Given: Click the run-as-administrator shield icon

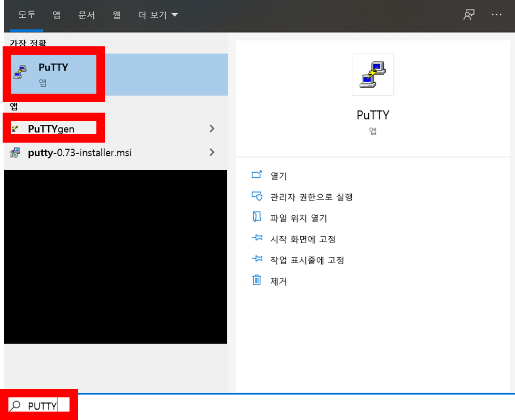Looking at the screenshot, I should tap(257, 196).
